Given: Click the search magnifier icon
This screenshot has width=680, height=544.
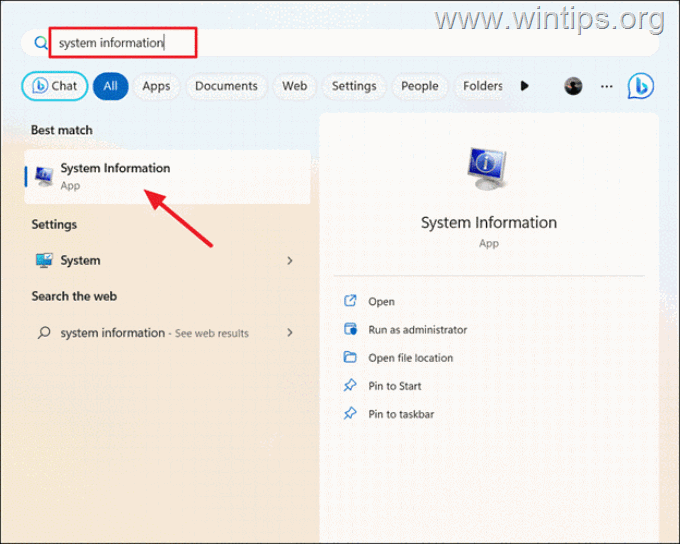Looking at the screenshot, I should pos(41,43).
